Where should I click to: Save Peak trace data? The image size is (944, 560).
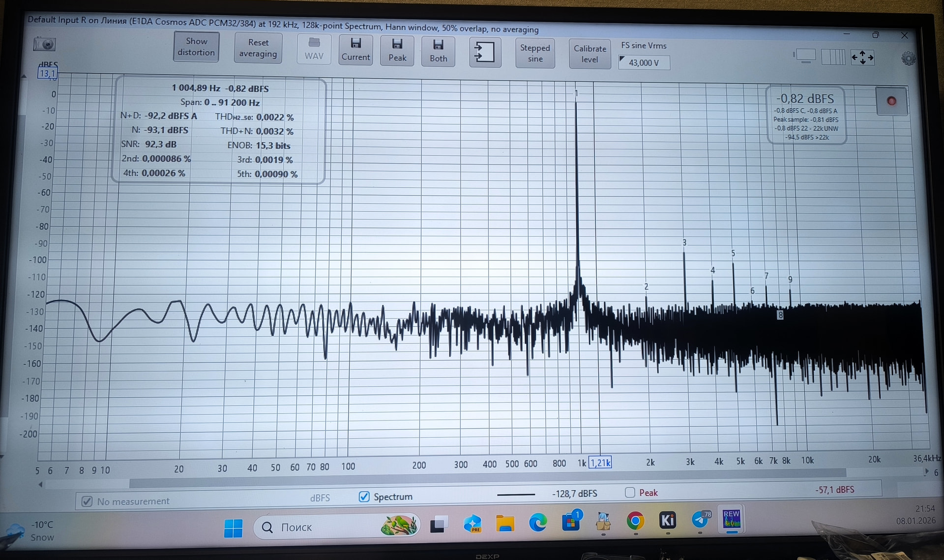[397, 51]
